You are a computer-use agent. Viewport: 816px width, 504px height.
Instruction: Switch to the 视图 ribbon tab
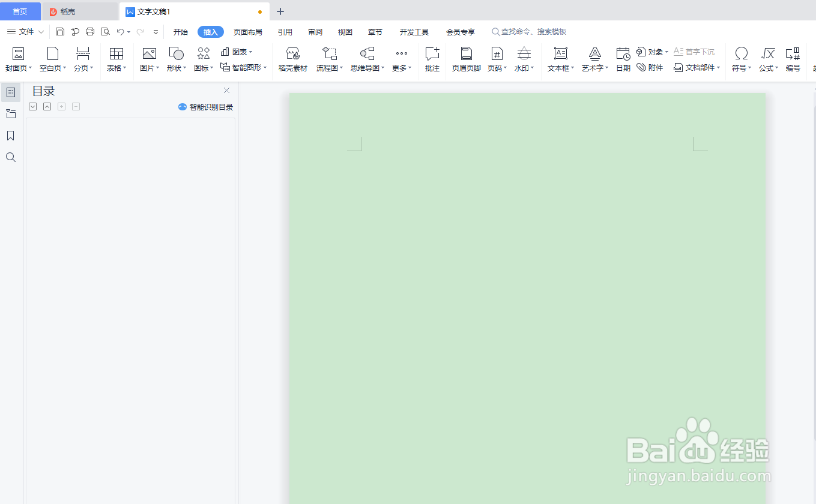tap(345, 32)
